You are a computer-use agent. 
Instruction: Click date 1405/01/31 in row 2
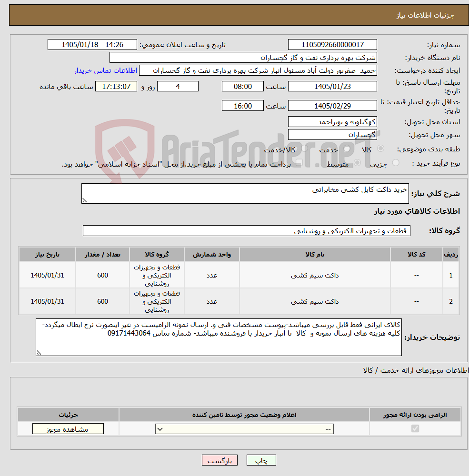(x=48, y=301)
